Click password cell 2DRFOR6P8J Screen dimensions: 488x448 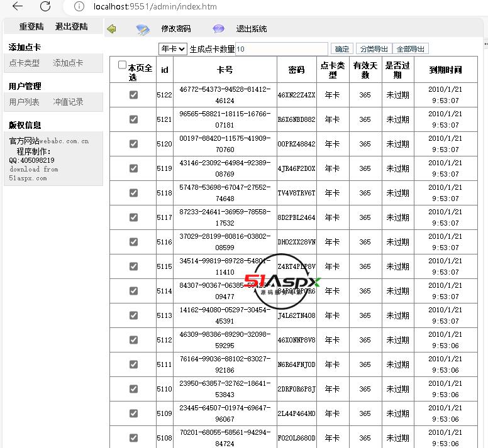pos(296,389)
